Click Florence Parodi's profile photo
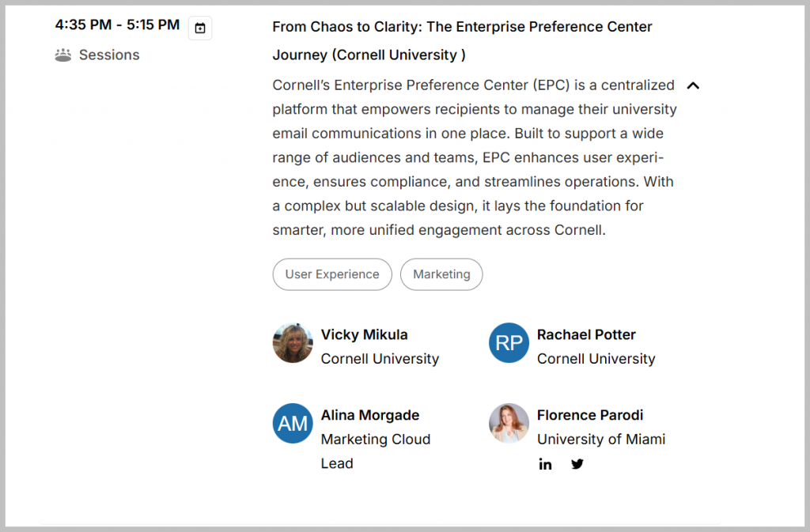This screenshot has height=532, width=810. (x=509, y=424)
